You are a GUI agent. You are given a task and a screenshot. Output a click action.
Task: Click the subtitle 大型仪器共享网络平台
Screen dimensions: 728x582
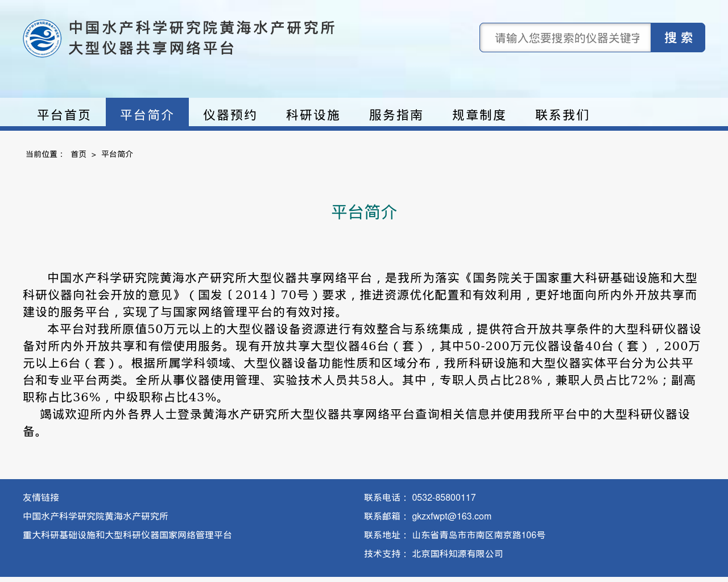152,48
